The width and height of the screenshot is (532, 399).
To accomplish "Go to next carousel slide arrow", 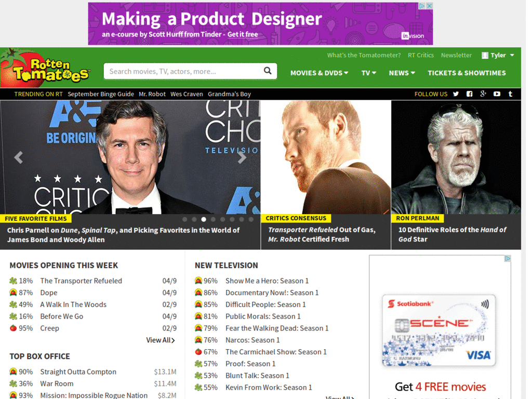I will [x=242, y=157].
